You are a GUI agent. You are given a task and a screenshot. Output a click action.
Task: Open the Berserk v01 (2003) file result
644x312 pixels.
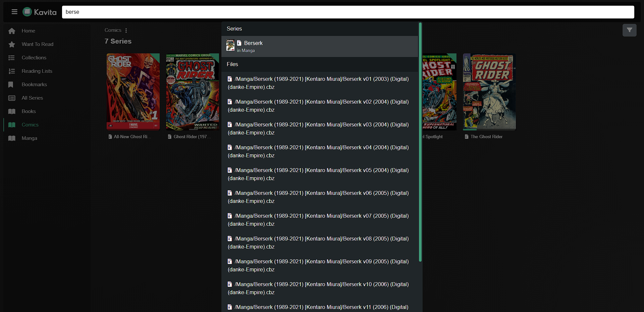320,83
